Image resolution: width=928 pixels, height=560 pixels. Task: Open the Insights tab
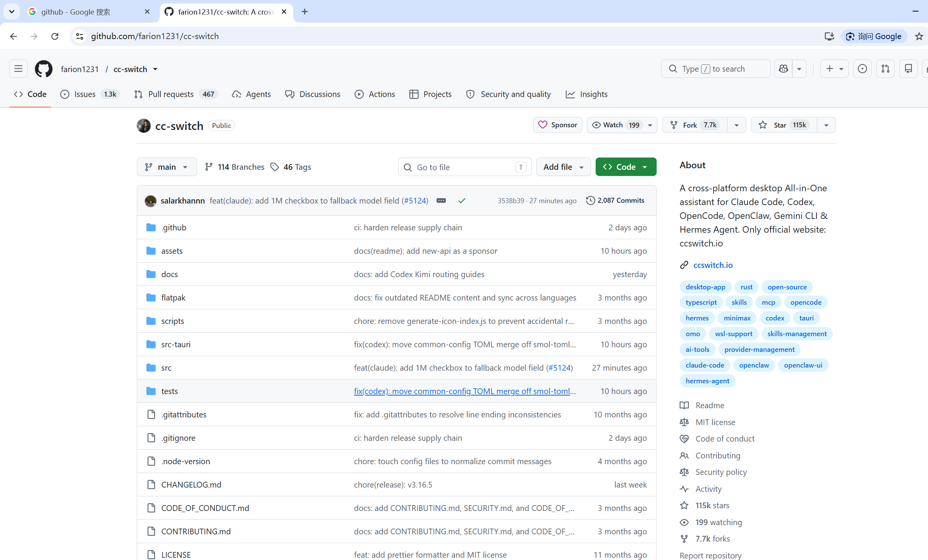pyautogui.click(x=586, y=94)
